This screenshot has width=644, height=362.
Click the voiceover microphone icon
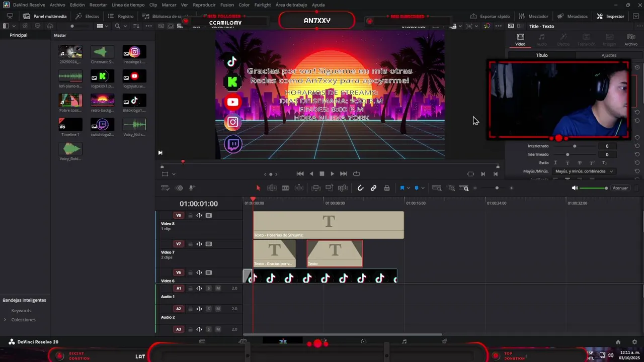[192, 188]
